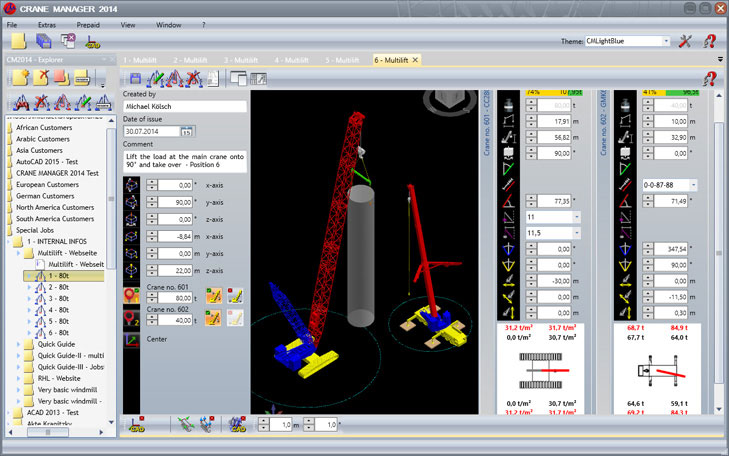This screenshot has width=729, height=456.
Task: Click the help icon in the Multilift toolbar
Action: pos(709,79)
